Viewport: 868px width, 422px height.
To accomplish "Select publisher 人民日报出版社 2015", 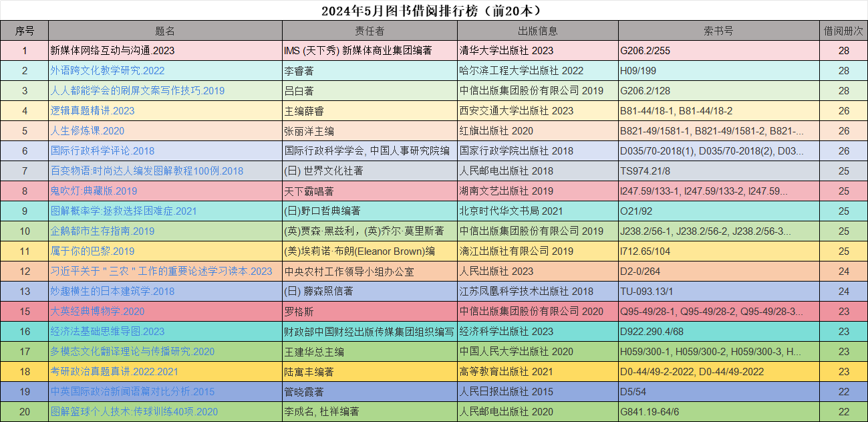I will point(507,392).
